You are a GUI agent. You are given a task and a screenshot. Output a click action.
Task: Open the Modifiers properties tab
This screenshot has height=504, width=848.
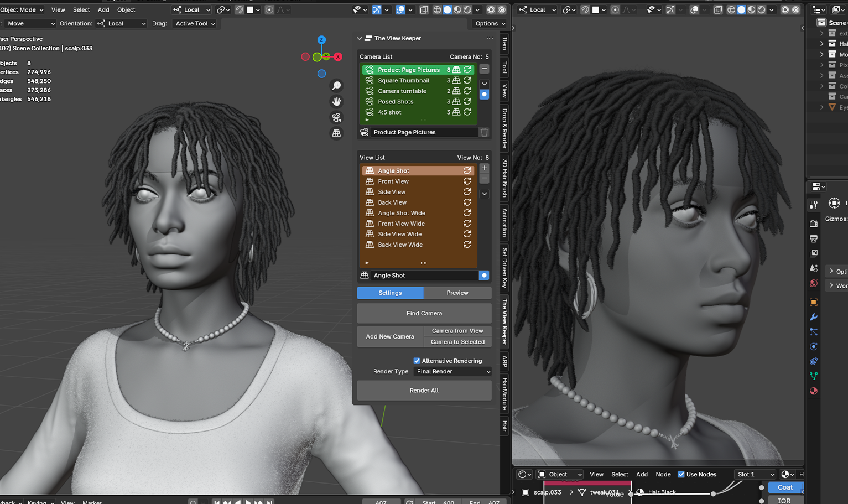point(814,317)
